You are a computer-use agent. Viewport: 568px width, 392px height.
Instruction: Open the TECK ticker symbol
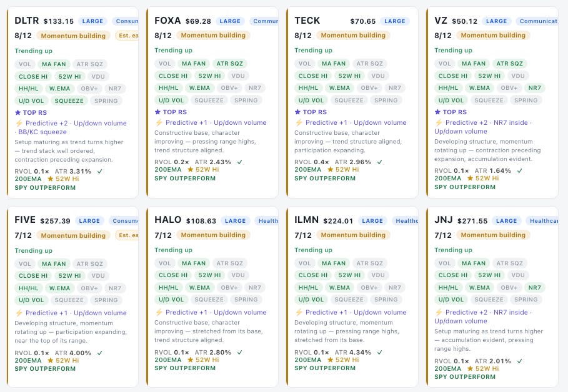click(307, 21)
